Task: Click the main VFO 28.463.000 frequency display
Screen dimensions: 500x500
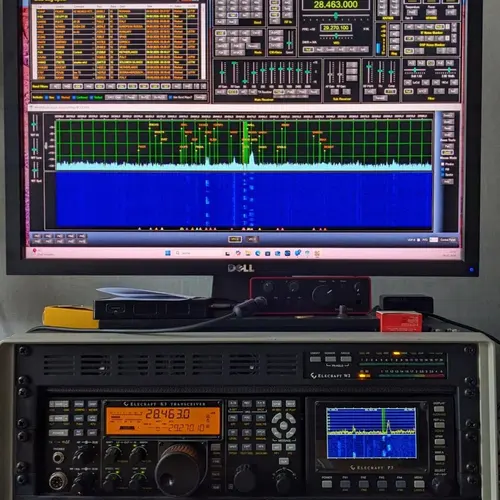Action: 336,5
